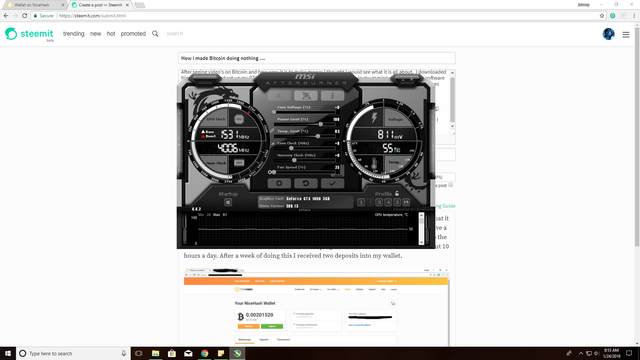The image size is (640, 360).
Task: Open Chrome from the taskbar
Action: tap(204, 353)
